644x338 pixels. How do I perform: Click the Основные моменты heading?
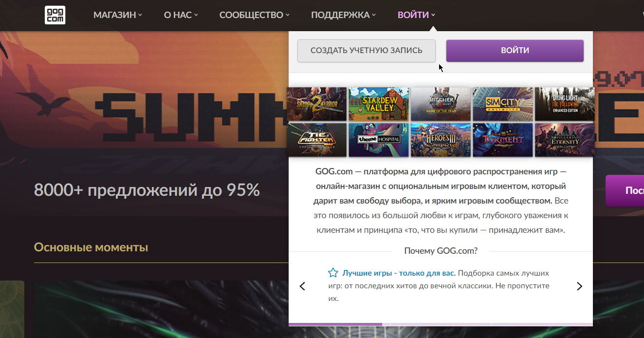click(91, 247)
